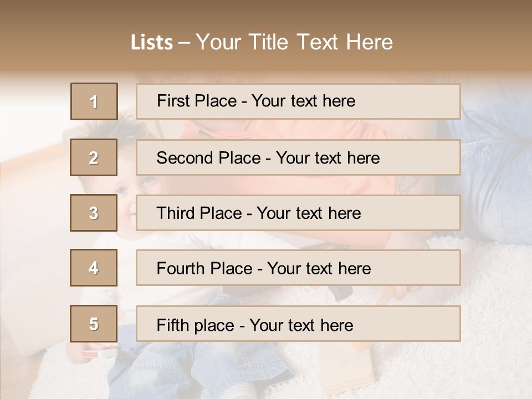Click the bold word Lists in title

tap(152, 43)
